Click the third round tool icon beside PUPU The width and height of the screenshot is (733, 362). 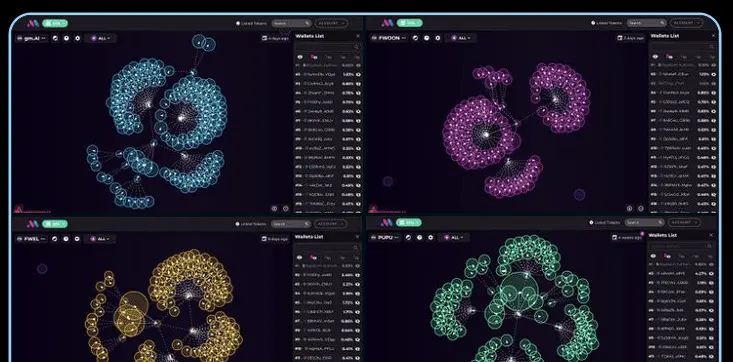point(431,238)
